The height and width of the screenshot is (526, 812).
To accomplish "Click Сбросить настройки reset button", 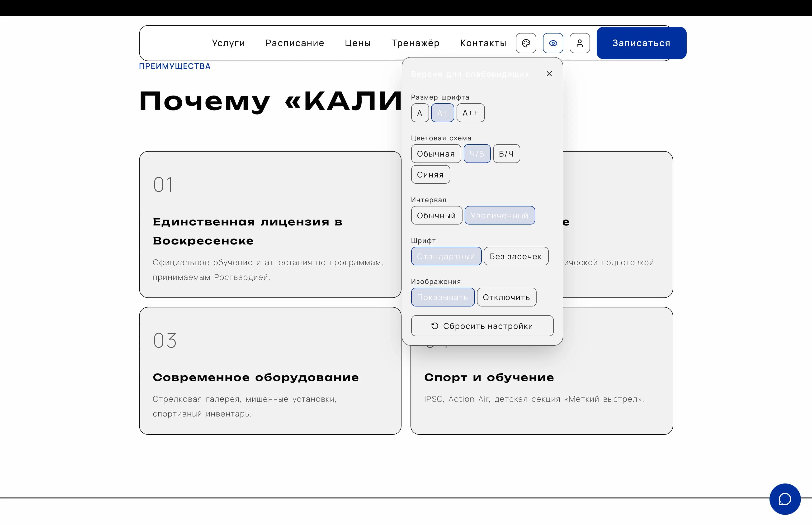I will coord(482,326).
